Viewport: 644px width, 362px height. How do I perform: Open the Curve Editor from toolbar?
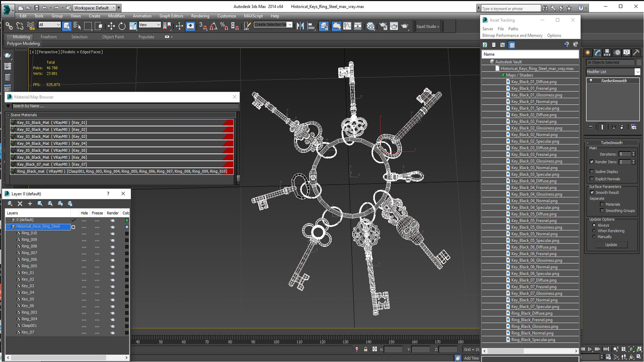[x=347, y=26]
